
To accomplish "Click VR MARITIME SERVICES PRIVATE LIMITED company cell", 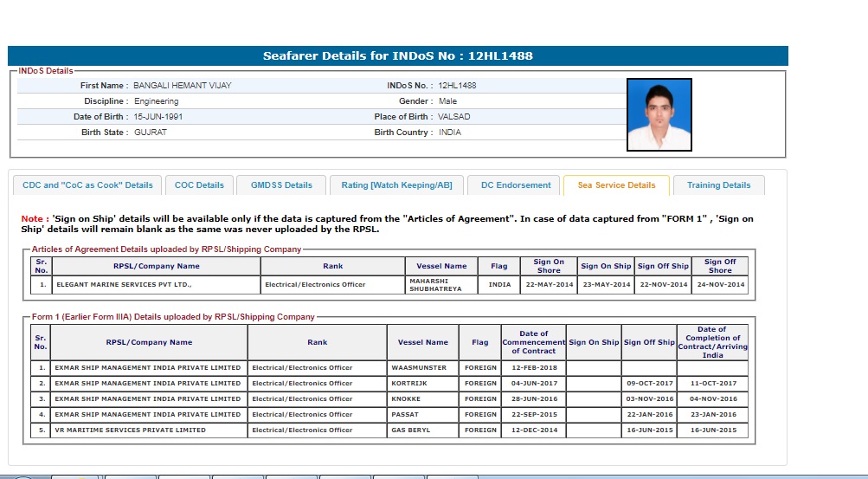I will [130, 430].
